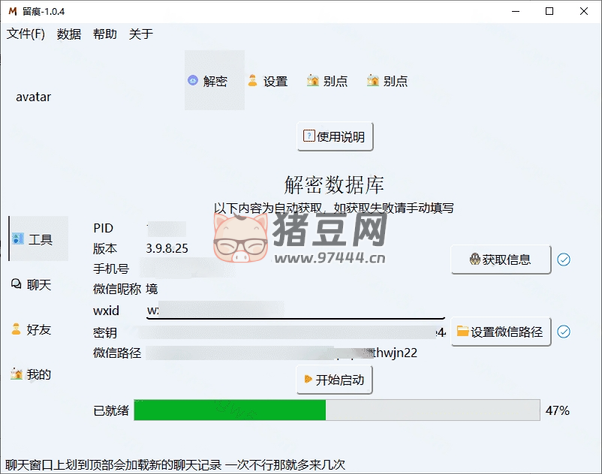Click the avatar placeholder
Image resolution: width=602 pixels, height=474 pixels.
point(33,97)
